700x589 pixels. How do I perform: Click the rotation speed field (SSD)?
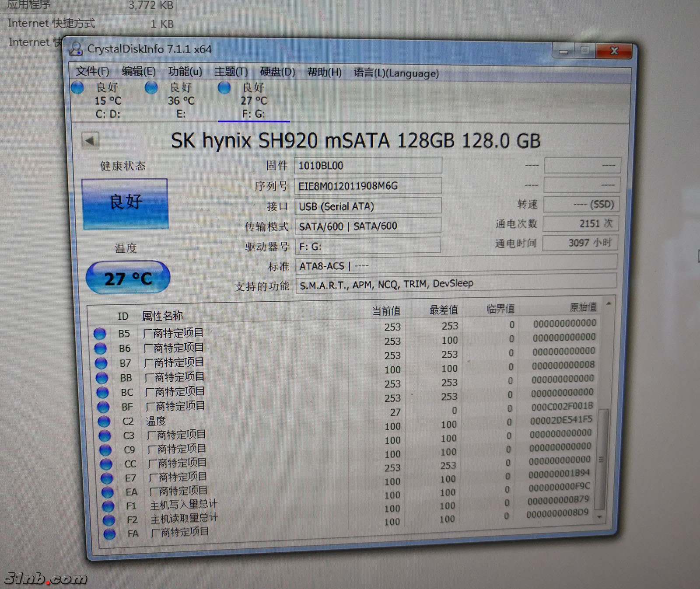click(581, 204)
